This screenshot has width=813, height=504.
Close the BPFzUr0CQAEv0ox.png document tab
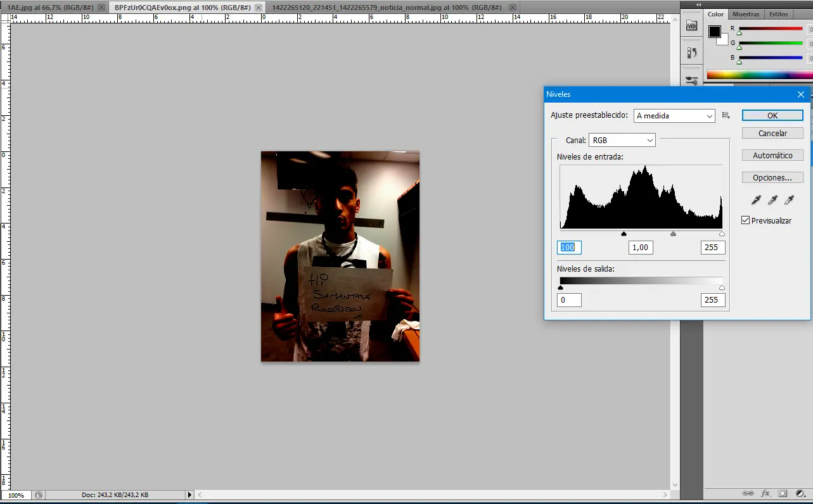pyautogui.click(x=258, y=8)
